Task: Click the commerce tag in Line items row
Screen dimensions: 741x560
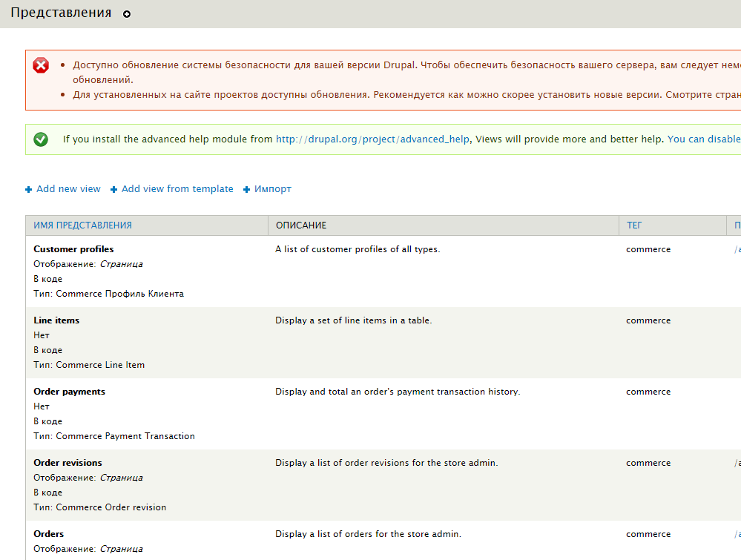Action: (648, 320)
